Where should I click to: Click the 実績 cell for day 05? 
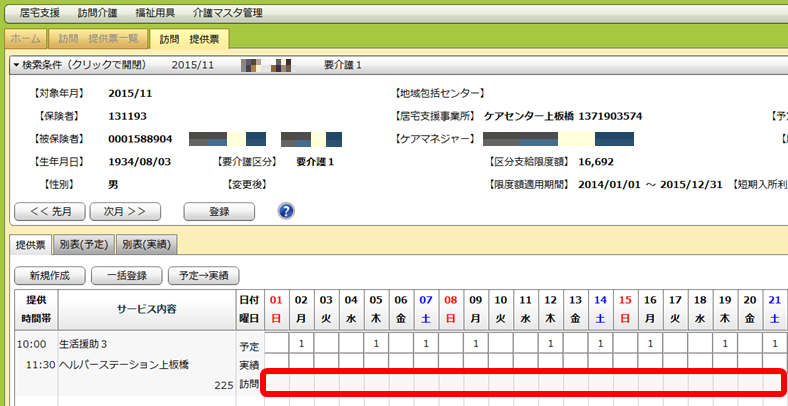tap(376, 361)
